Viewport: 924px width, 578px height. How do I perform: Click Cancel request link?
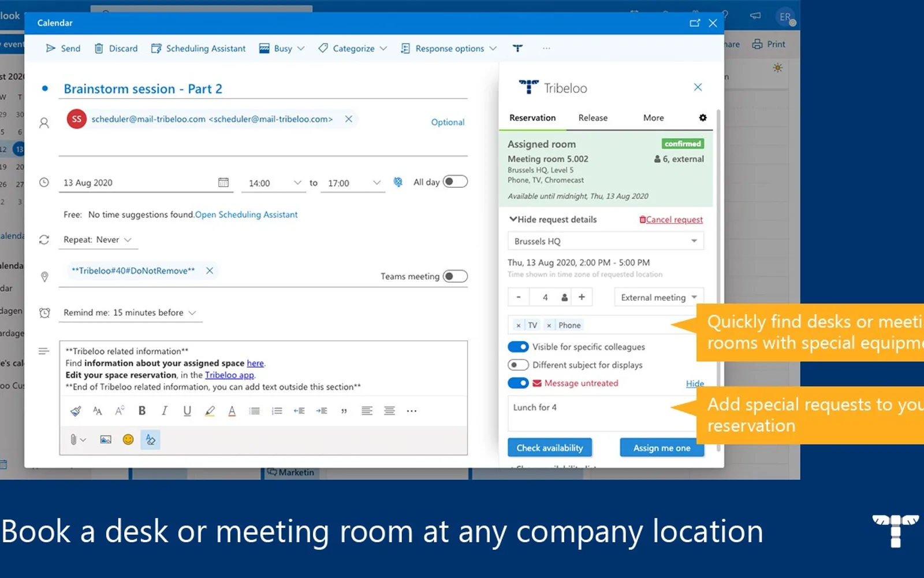[671, 220]
